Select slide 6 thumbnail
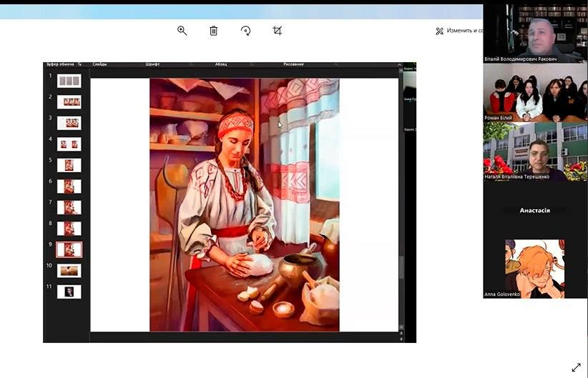The height and width of the screenshot is (378, 588). (69, 186)
